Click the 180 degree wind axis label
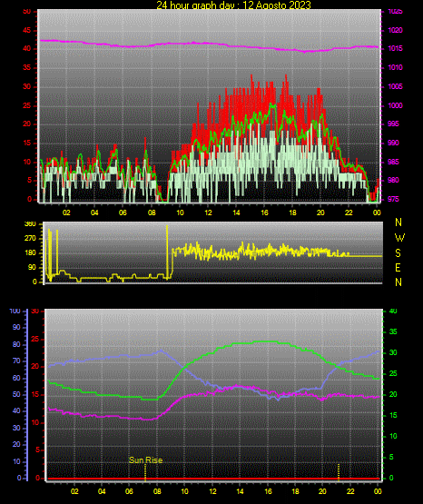 point(30,253)
